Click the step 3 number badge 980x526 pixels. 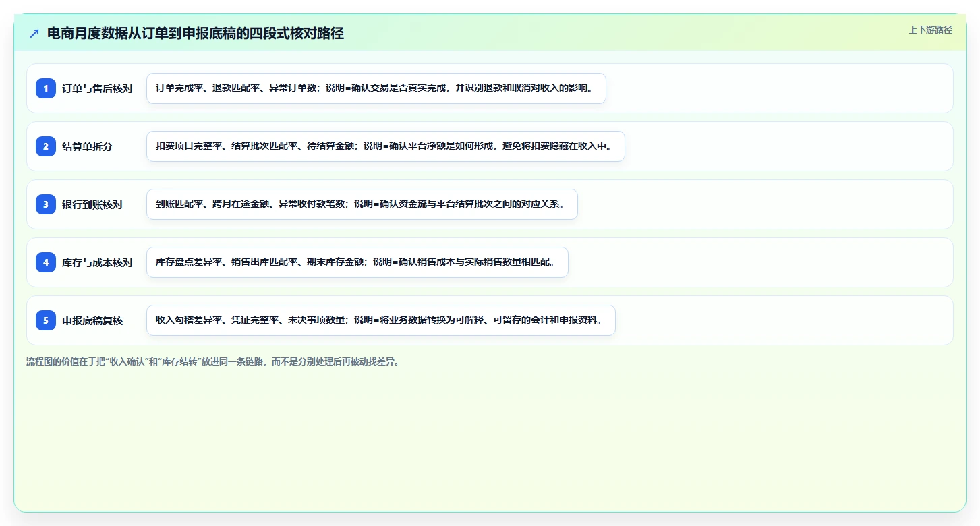(46, 204)
